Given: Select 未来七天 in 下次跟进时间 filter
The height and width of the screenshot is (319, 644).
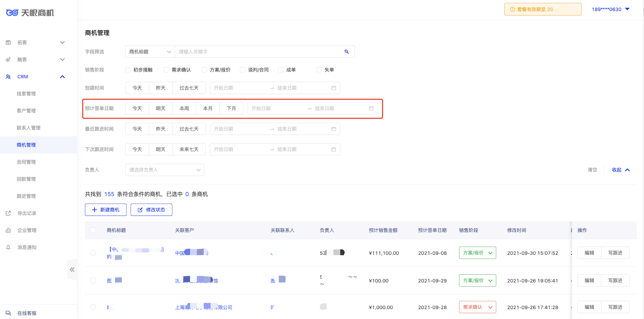Looking at the screenshot, I should pyautogui.click(x=189, y=149).
